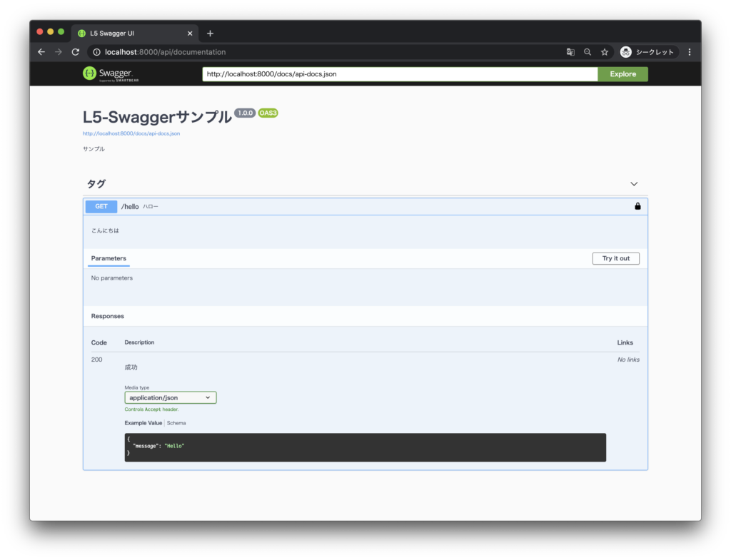The width and height of the screenshot is (731, 560).
Task: Open the three-dot browser menu icon
Action: point(689,51)
